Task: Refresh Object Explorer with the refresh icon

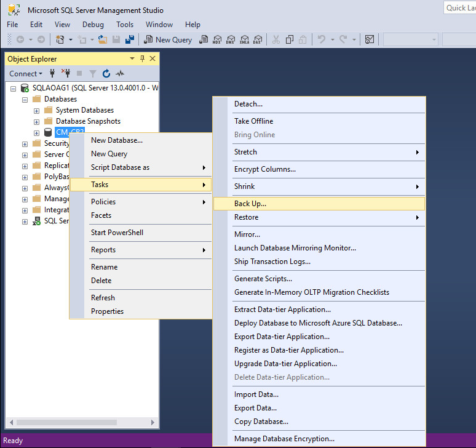Action: click(106, 73)
